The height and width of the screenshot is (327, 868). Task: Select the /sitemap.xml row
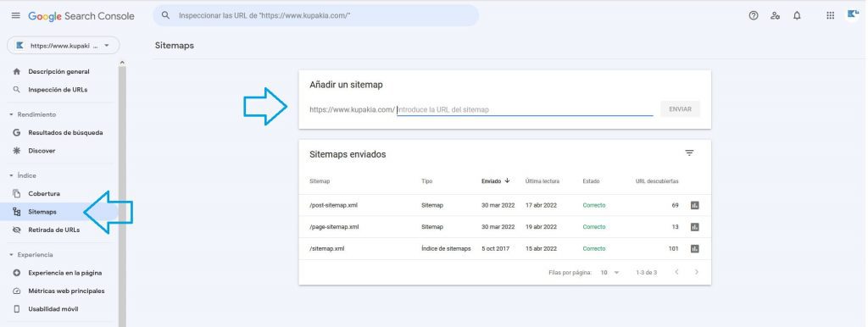pyautogui.click(x=505, y=249)
